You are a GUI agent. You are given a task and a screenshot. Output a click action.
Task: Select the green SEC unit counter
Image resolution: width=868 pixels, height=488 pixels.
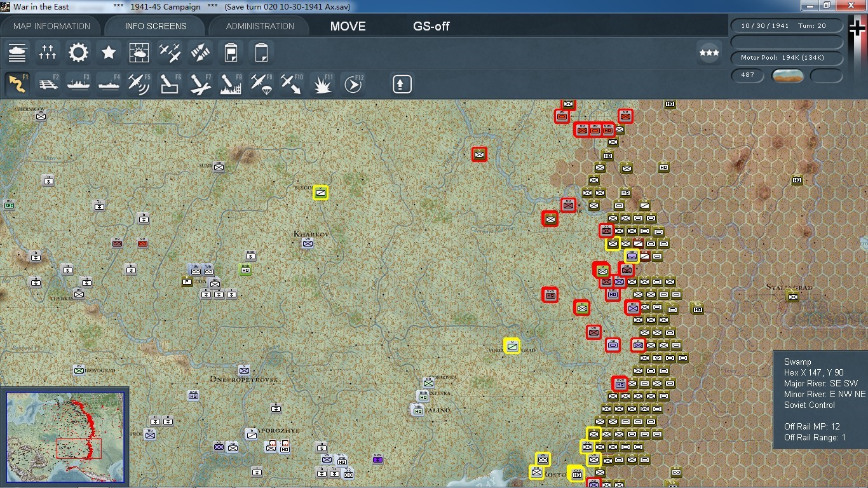pyautogui.click(x=10, y=205)
